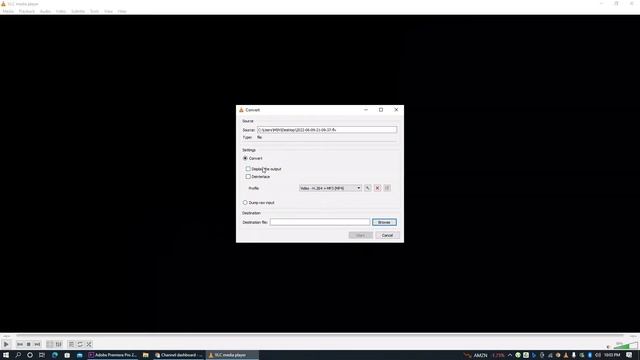Screen dimensions: 640x360
Task: Click the Destination file input field
Action: coord(320,222)
